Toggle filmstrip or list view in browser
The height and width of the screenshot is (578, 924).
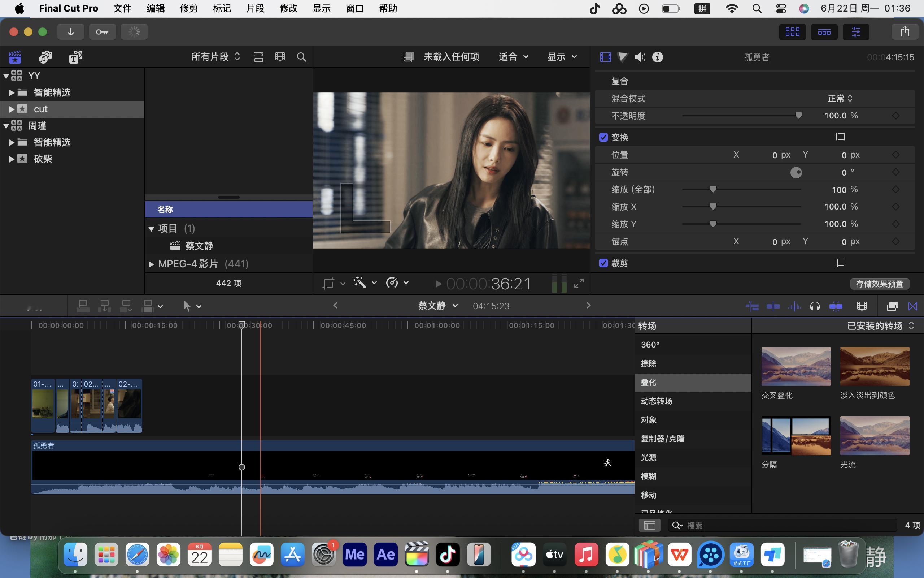point(258,57)
